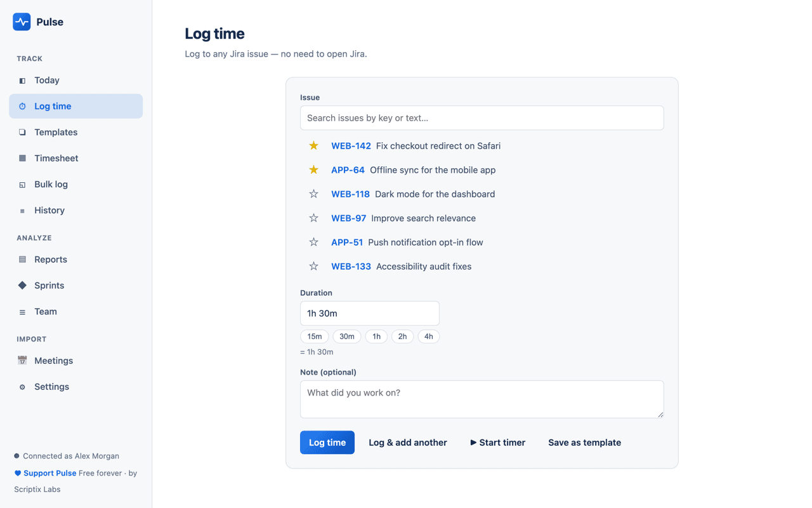Select the Log time sidebar item

(75, 106)
